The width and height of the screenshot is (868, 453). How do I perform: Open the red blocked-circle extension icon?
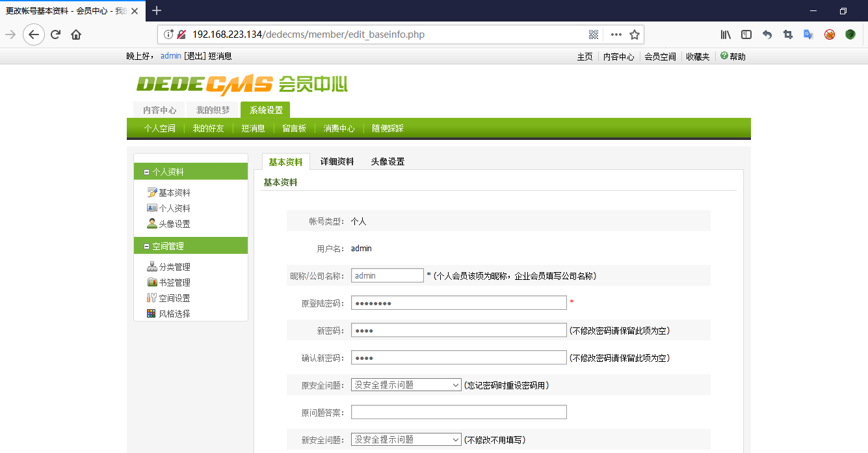[830, 34]
